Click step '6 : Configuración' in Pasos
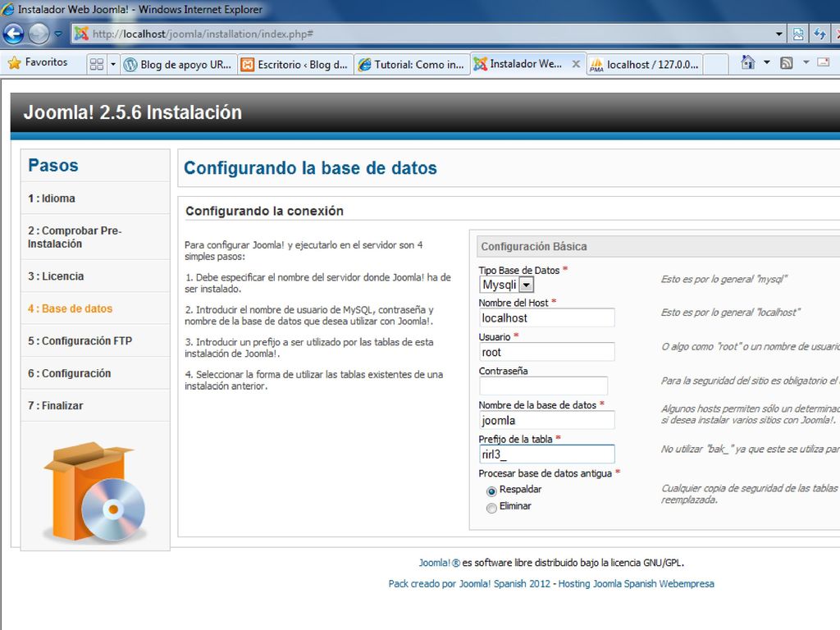840x630 pixels. (x=95, y=373)
